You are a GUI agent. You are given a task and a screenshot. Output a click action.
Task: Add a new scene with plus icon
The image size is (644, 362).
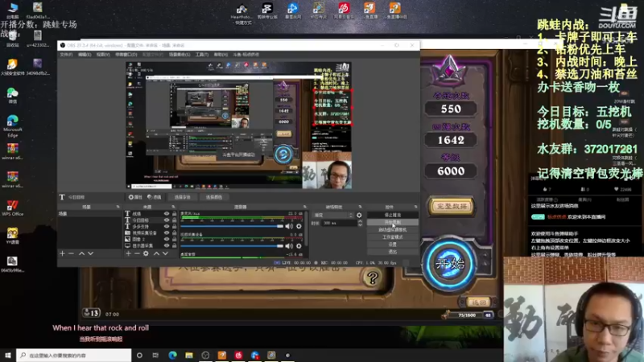pyautogui.click(x=63, y=253)
